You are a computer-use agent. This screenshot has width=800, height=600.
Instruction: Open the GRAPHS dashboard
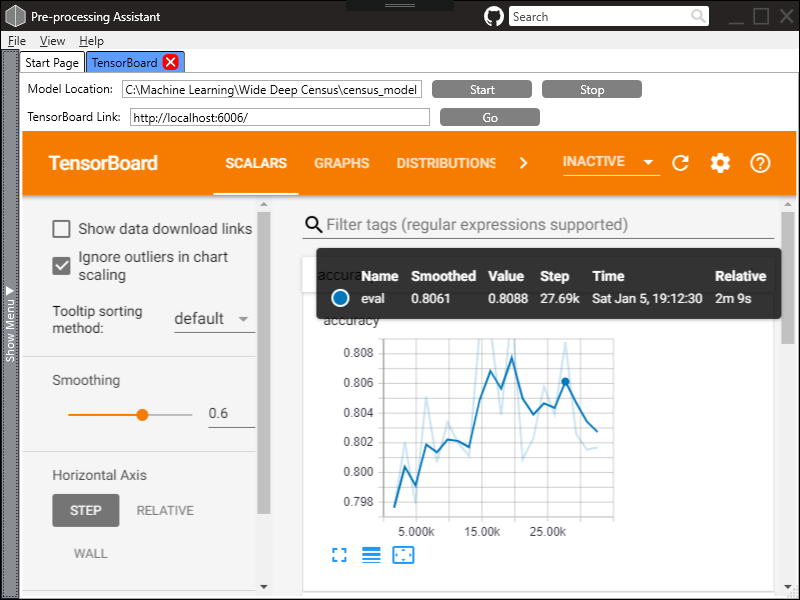[x=341, y=163]
